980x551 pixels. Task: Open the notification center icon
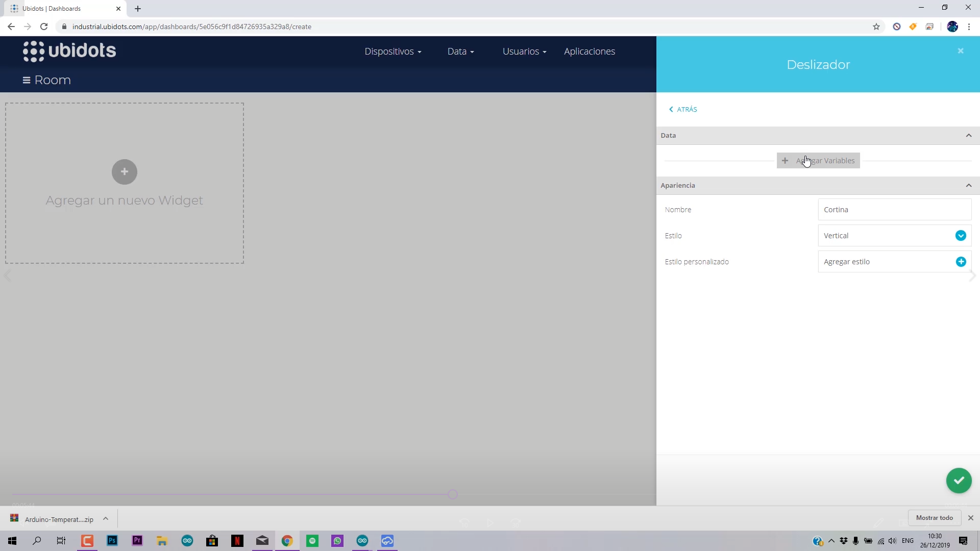[963, 541]
